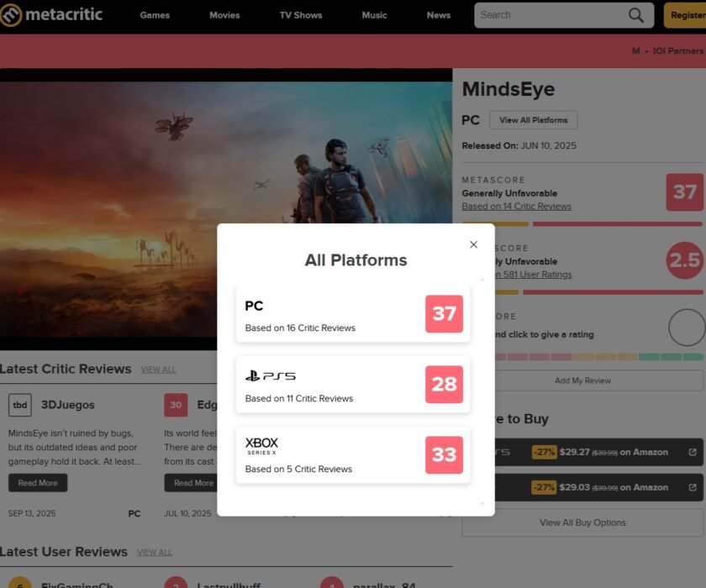Open the TV Shows menu

pos(301,15)
